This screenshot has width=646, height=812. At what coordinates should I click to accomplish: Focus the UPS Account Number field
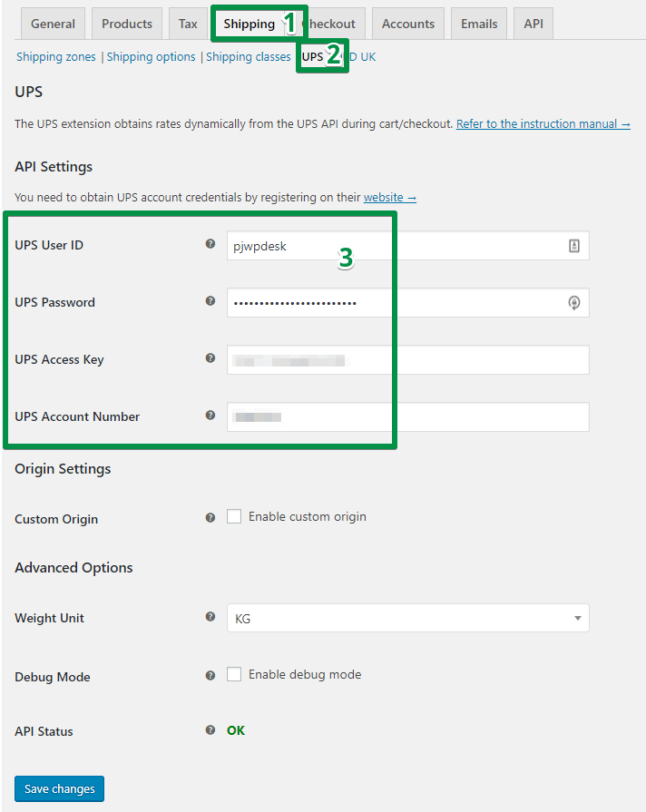click(x=407, y=416)
